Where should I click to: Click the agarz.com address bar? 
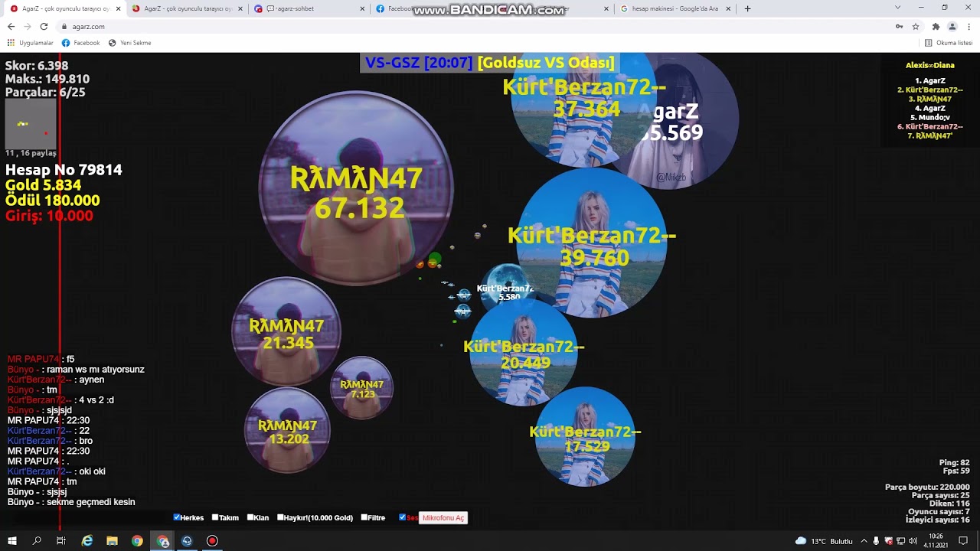coord(475,26)
